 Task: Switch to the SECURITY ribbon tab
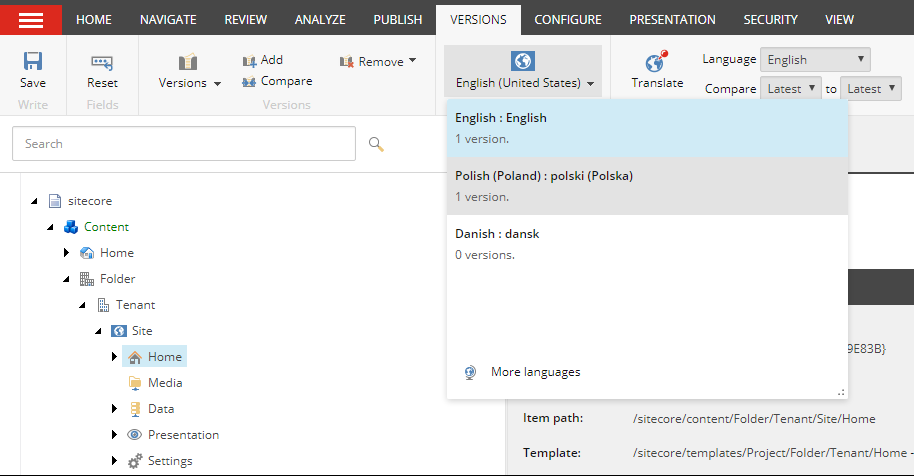point(770,20)
